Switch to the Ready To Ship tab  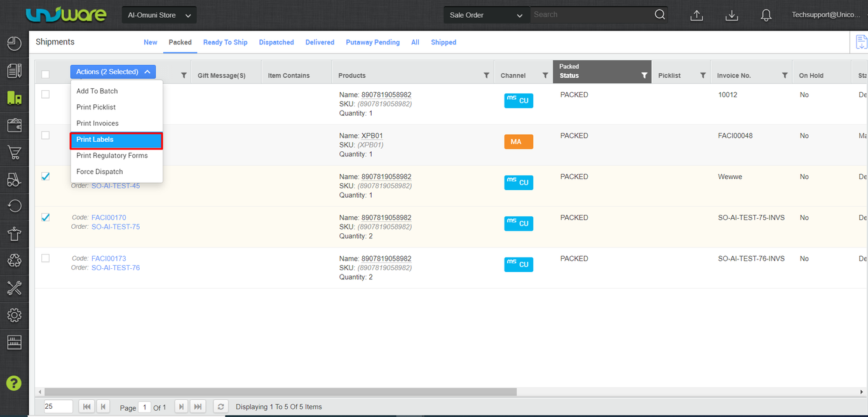(226, 43)
